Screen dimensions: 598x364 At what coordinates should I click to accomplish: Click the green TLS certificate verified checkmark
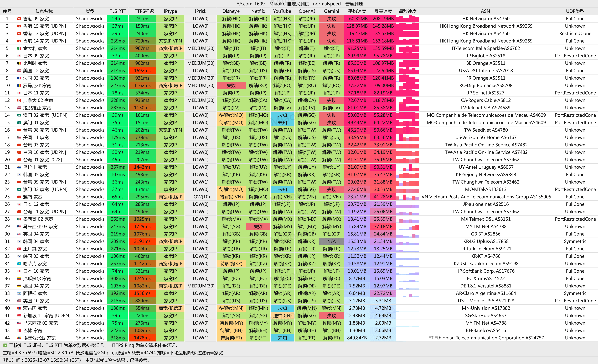5,345
